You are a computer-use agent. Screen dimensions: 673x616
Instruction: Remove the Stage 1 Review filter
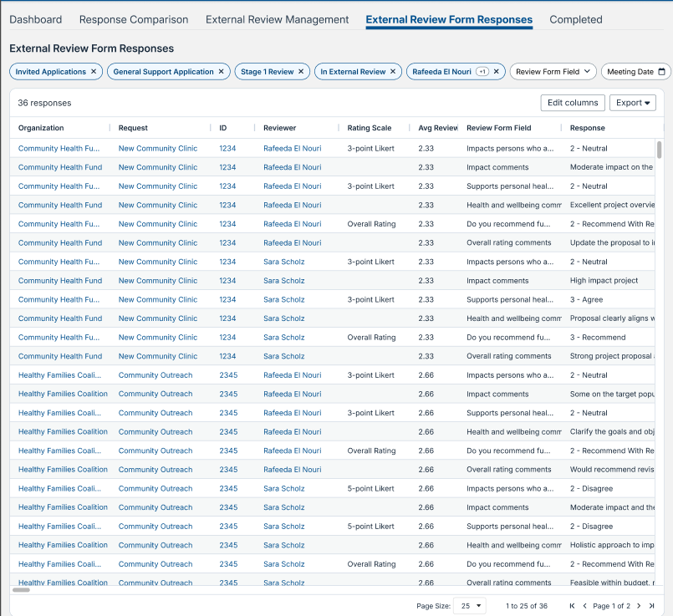[x=301, y=72]
